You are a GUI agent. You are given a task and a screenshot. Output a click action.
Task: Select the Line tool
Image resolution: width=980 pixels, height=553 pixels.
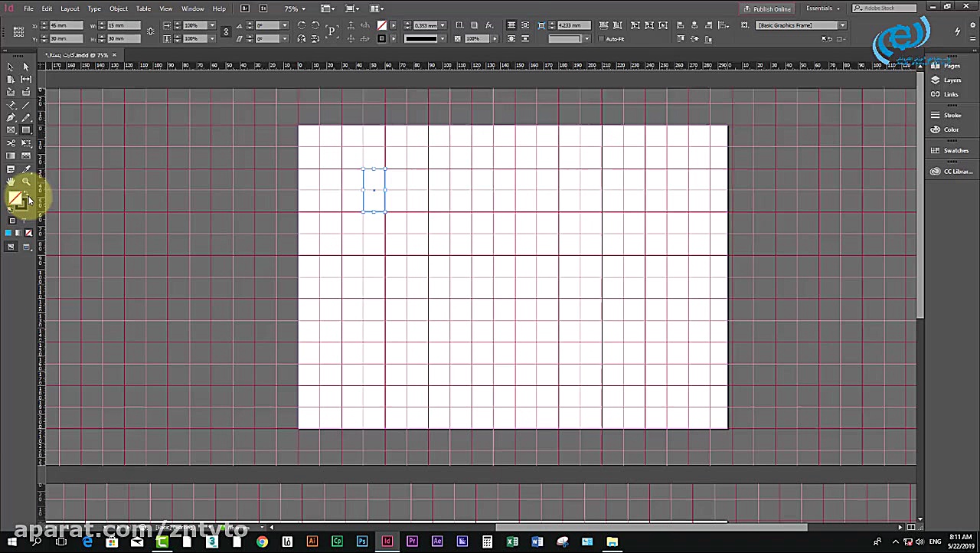click(26, 105)
